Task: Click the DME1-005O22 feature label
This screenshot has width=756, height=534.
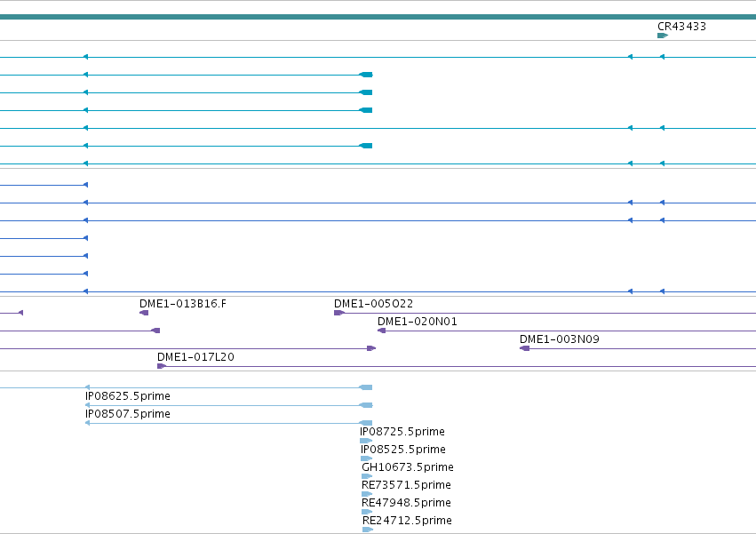Action: (x=374, y=304)
